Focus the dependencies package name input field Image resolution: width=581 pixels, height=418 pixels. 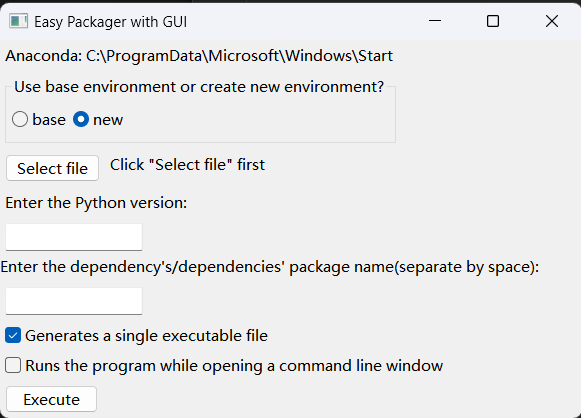[74, 301]
